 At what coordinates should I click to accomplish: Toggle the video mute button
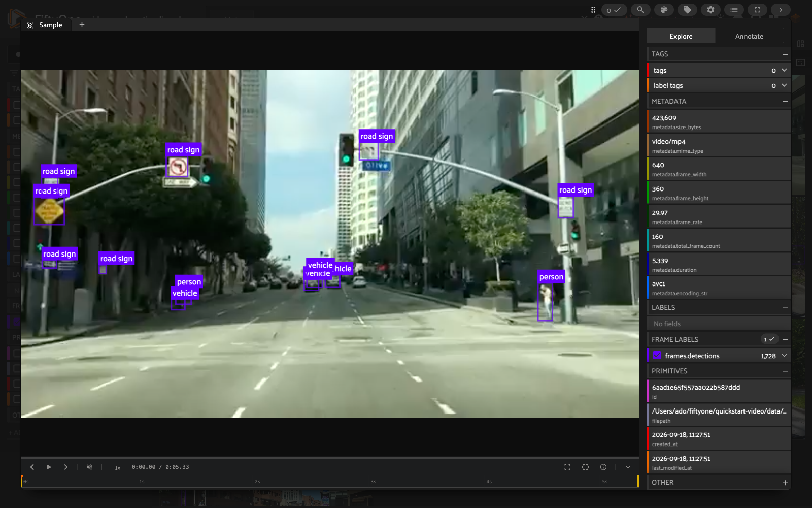tap(89, 467)
